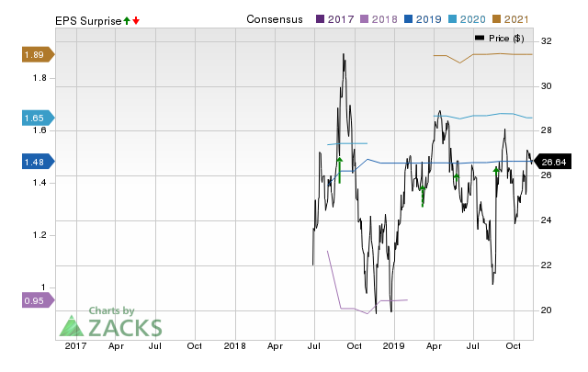
Task: Click the 2018 consensus legend swatch
Action: [364, 19]
